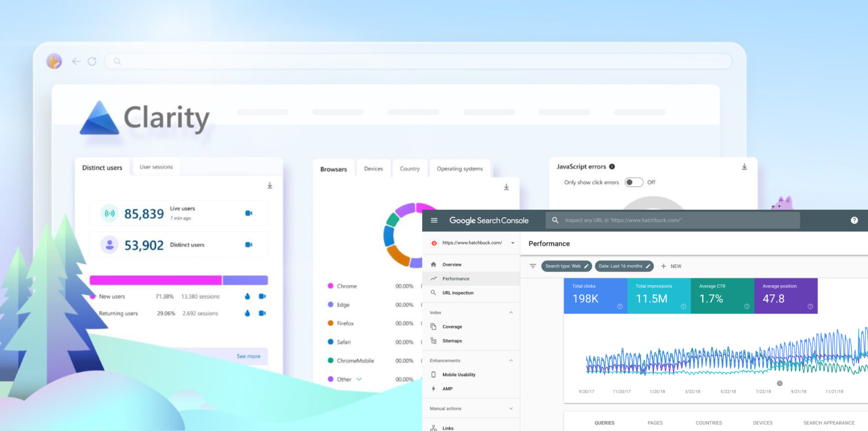
Task: Open the User sessions tab
Action: pos(156,167)
